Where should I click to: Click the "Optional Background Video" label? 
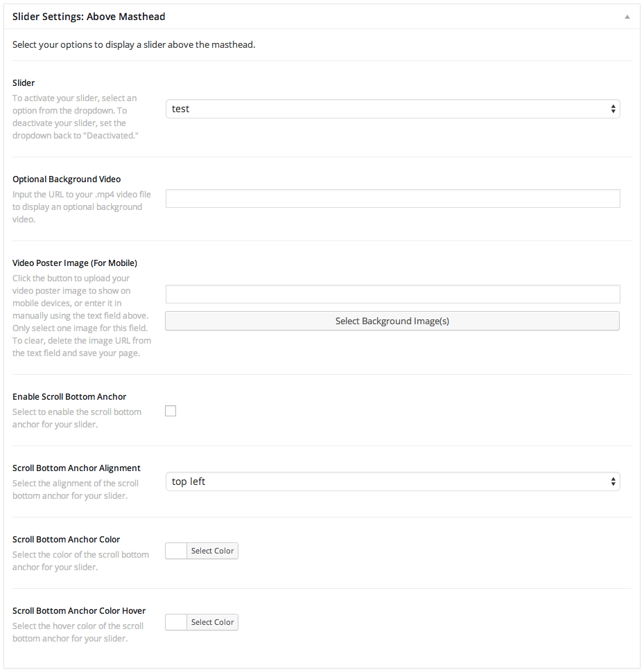pyautogui.click(x=67, y=179)
